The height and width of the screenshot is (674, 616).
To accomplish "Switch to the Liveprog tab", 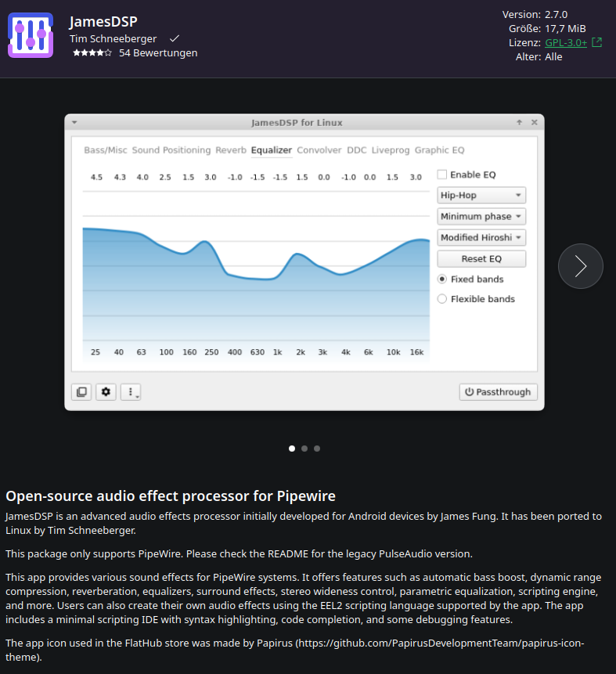I will click(391, 150).
